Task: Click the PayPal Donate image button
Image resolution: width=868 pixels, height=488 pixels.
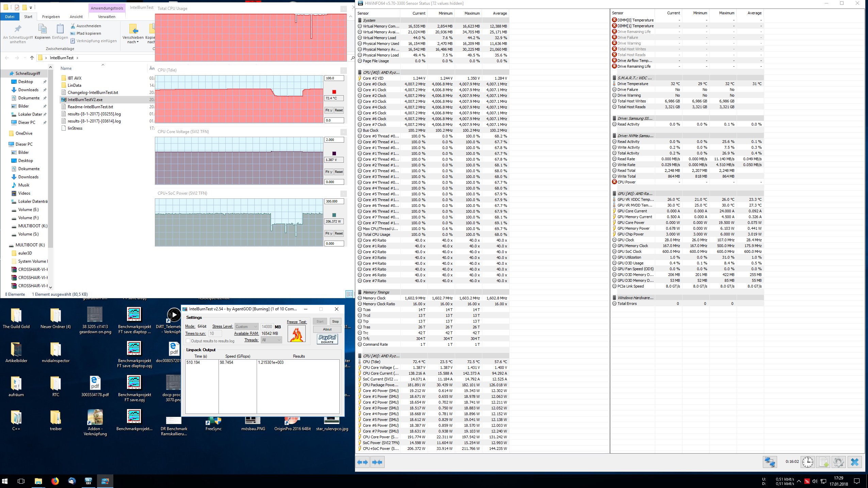Action: (327, 339)
